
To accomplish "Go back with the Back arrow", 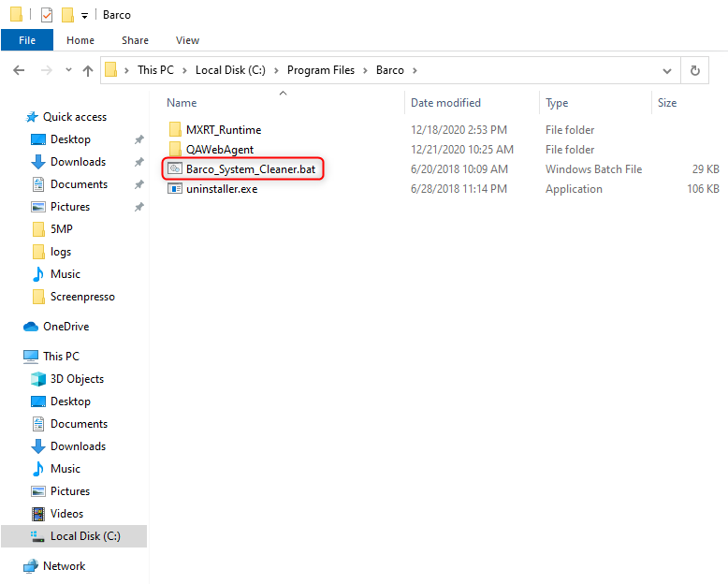I will 19,70.
